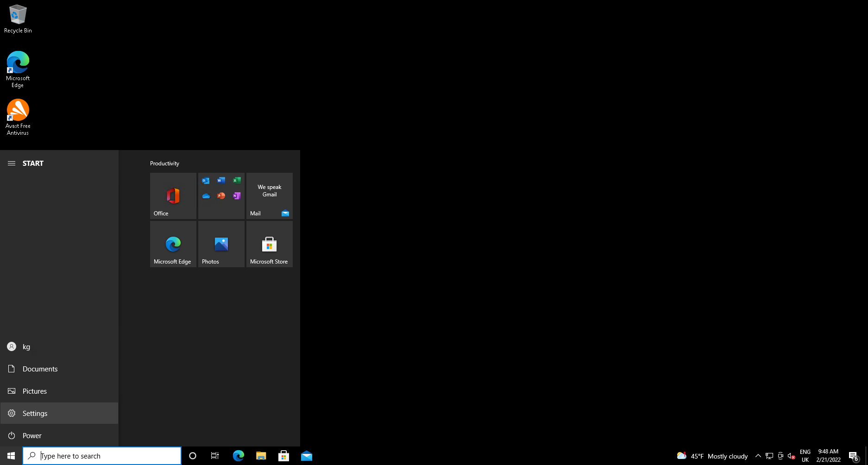Open the Recycle Bin desktop icon
The image size is (868, 465).
(18, 19)
